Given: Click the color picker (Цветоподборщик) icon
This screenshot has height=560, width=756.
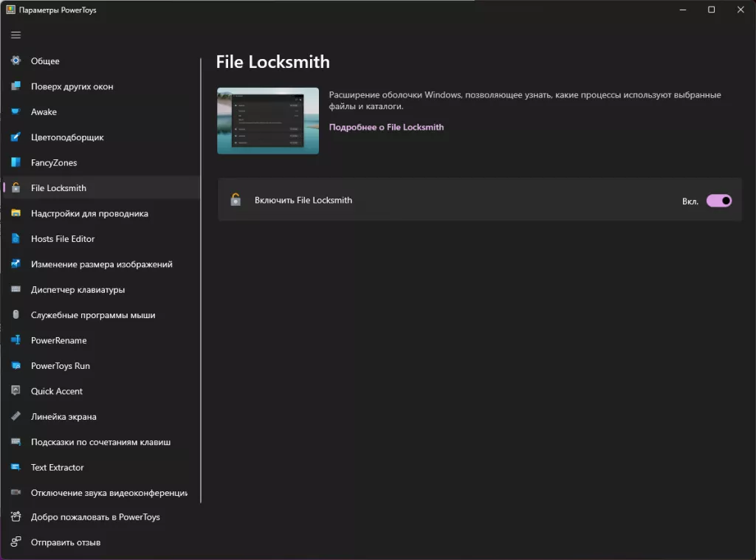Looking at the screenshot, I should click(x=16, y=137).
